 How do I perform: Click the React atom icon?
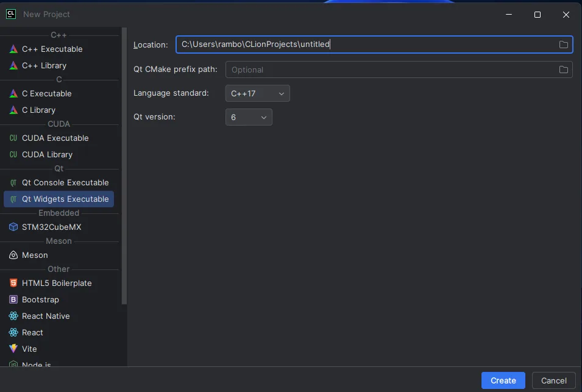point(13,332)
